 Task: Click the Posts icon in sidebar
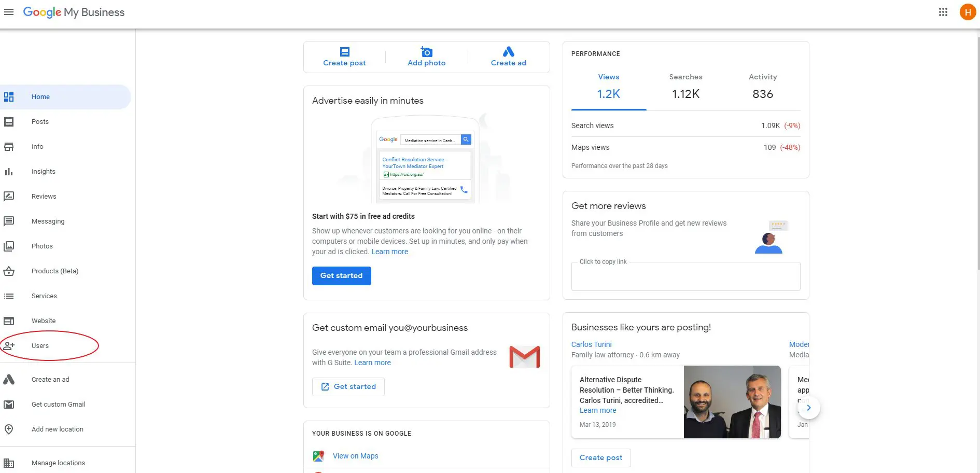click(x=9, y=122)
